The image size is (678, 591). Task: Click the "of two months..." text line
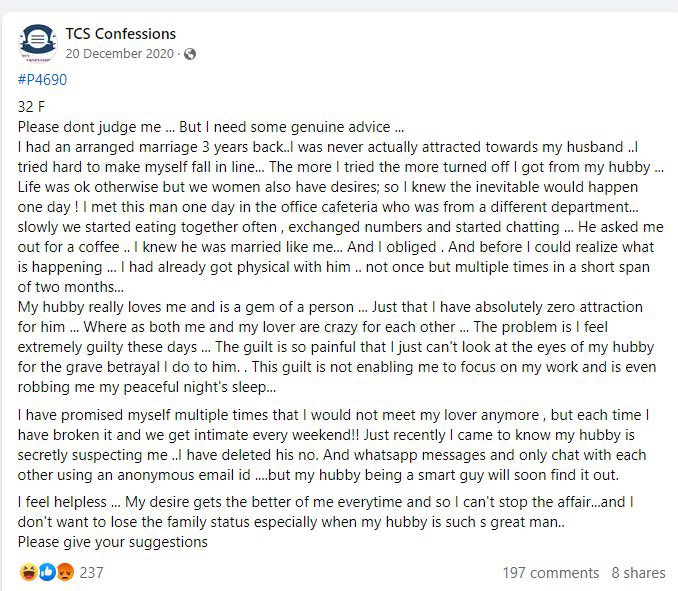tap(70, 287)
